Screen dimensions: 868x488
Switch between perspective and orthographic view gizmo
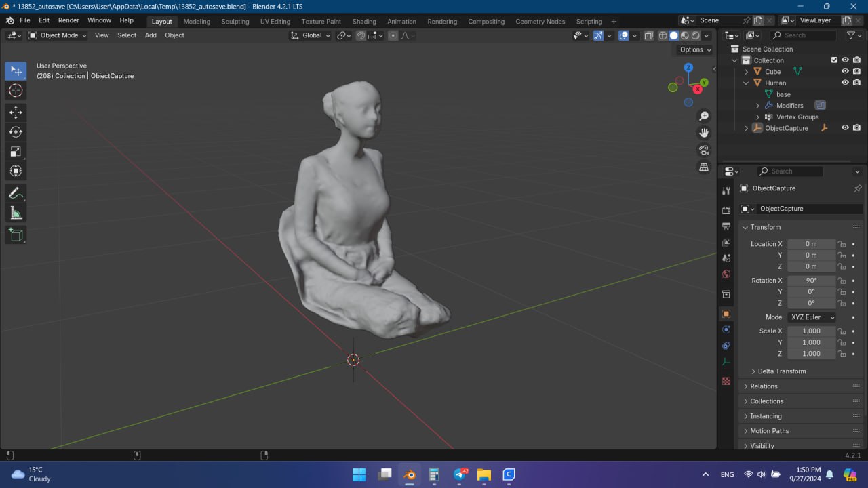coord(704,167)
